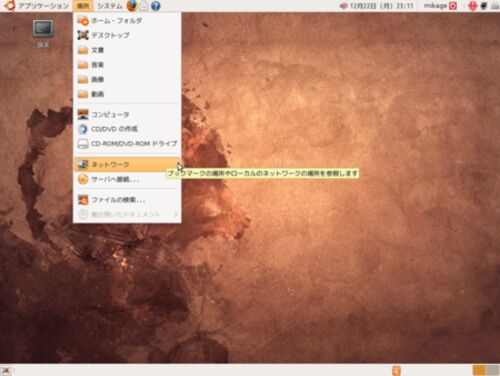Launch Firefox from the top panel
The image size is (500, 376).
click(x=132, y=6)
